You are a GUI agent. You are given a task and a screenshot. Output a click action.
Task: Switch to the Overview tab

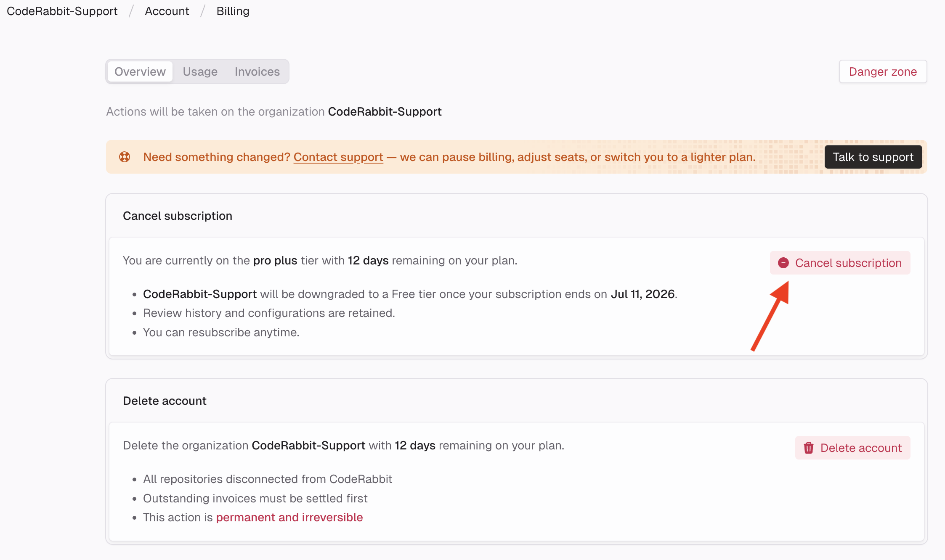pos(140,71)
